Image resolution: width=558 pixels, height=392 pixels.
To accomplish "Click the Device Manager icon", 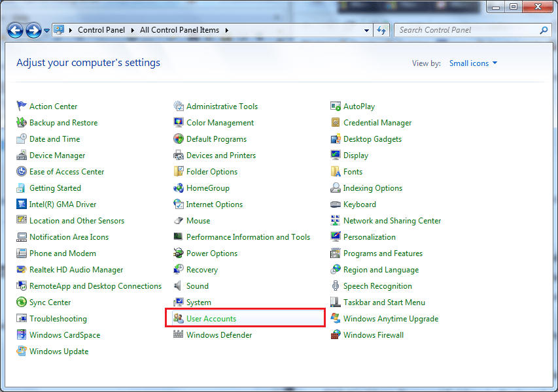I will coord(22,155).
